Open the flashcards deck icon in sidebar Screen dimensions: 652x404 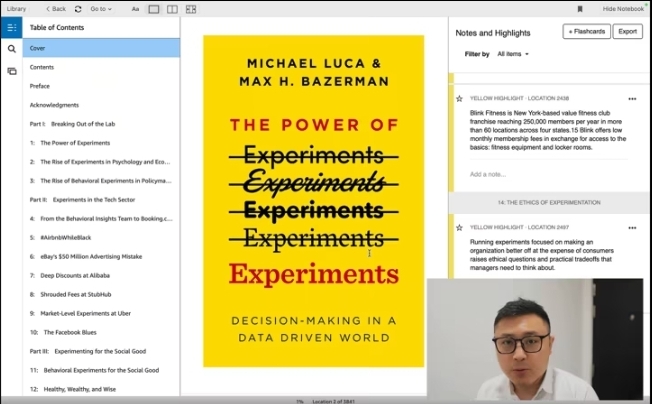[x=12, y=71]
